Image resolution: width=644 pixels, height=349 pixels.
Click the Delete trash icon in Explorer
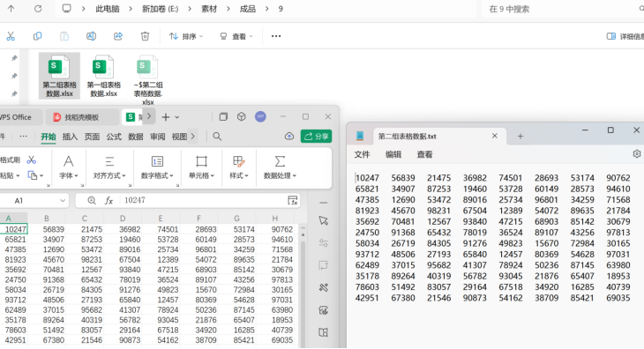point(145,36)
